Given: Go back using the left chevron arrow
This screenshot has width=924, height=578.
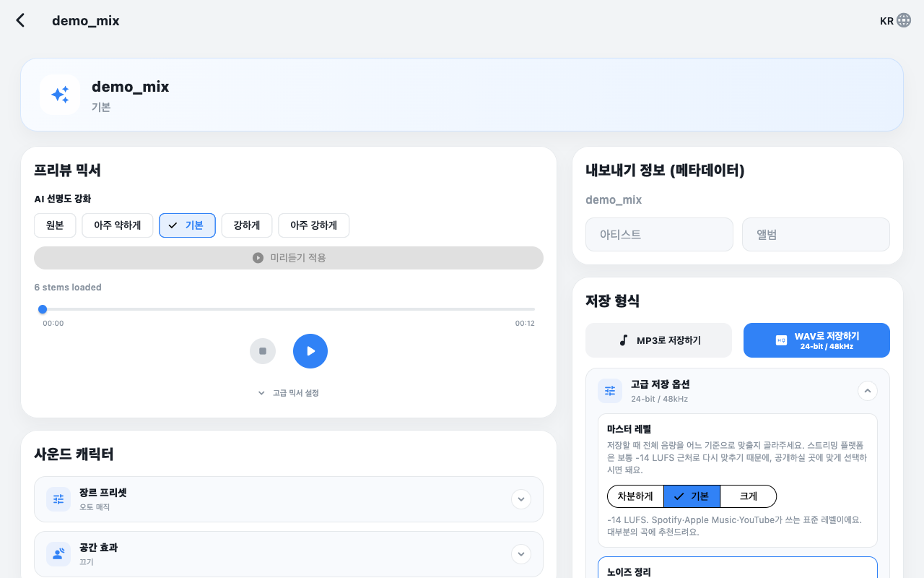Looking at the screenshot, I should click(x=20, y=20).
